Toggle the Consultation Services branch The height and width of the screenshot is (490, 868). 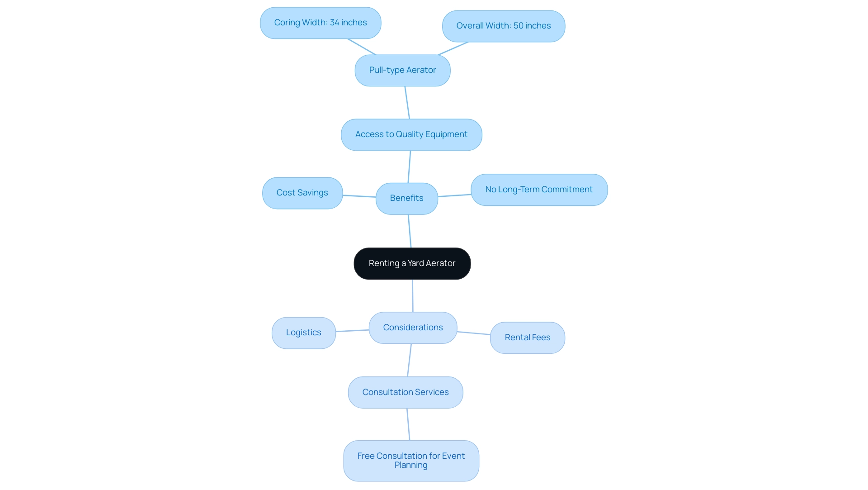[406, 392]
